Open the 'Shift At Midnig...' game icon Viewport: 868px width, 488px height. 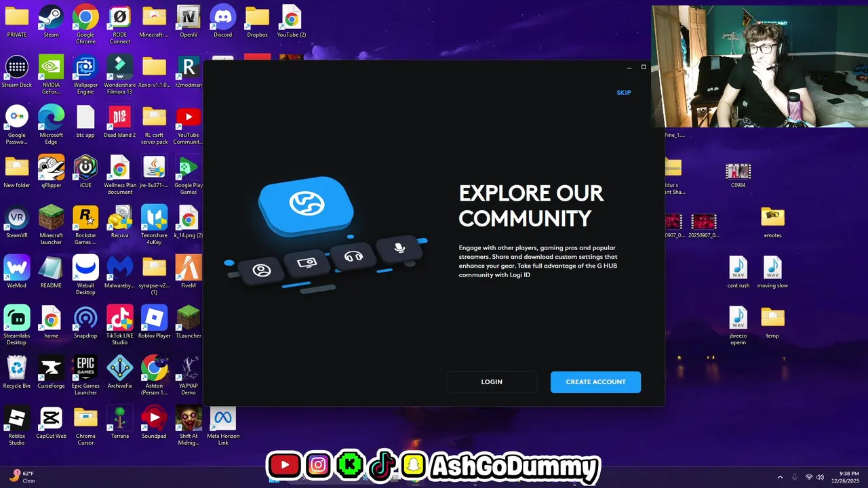coord(189,425)
